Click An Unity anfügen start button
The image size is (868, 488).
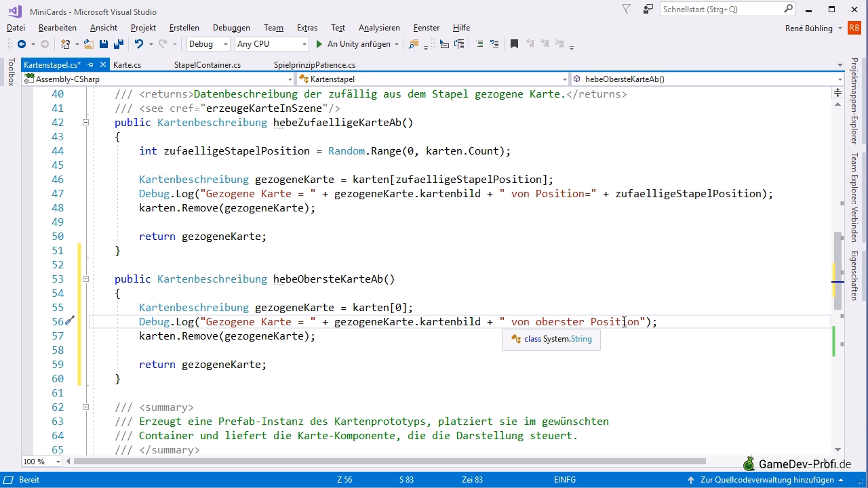pos(353,44)
